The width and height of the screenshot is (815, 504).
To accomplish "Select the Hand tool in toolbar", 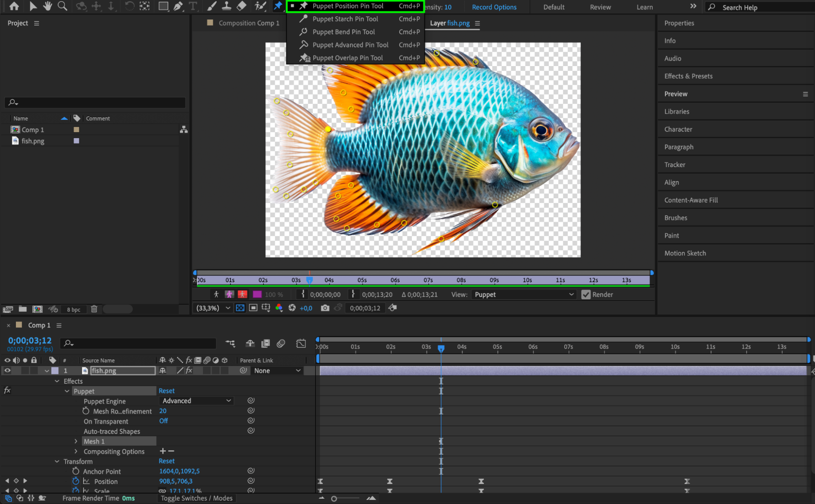I will point(48,6).
